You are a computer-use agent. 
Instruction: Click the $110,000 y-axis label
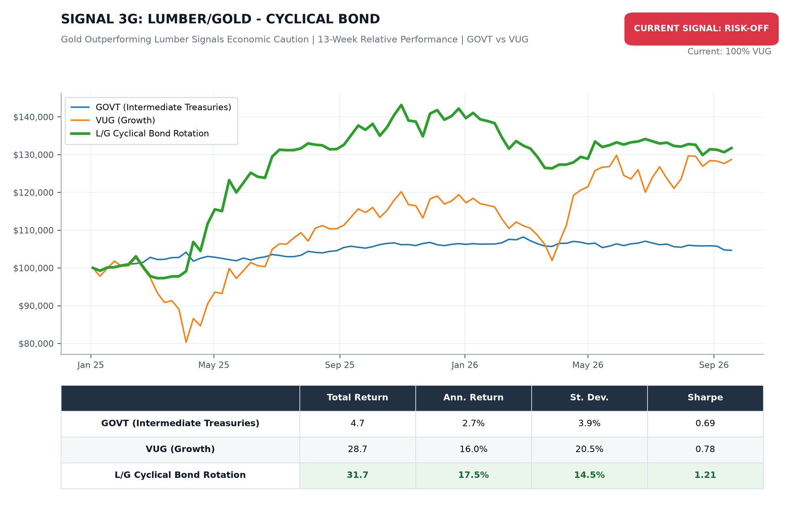click(33, 230)
